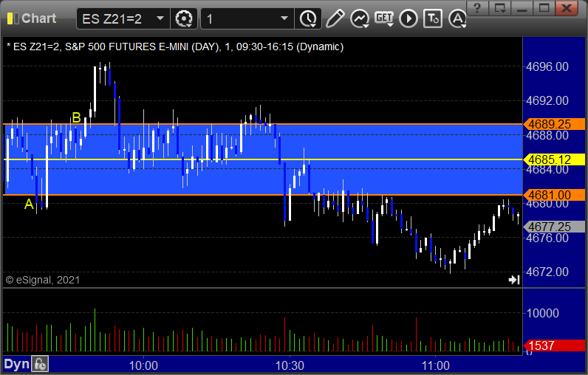Select the 4689.25 orange price label
588x375 pixels.
point(554,124)
